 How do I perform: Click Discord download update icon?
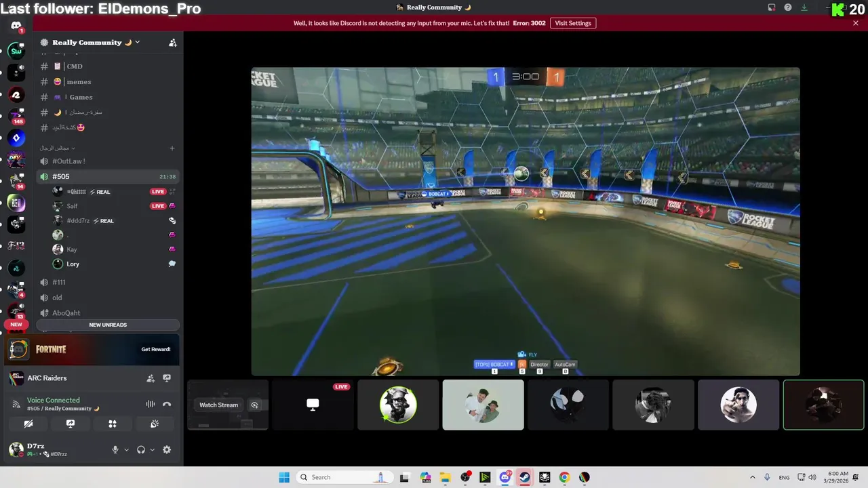pyautogui.click(x=804, y=7)
